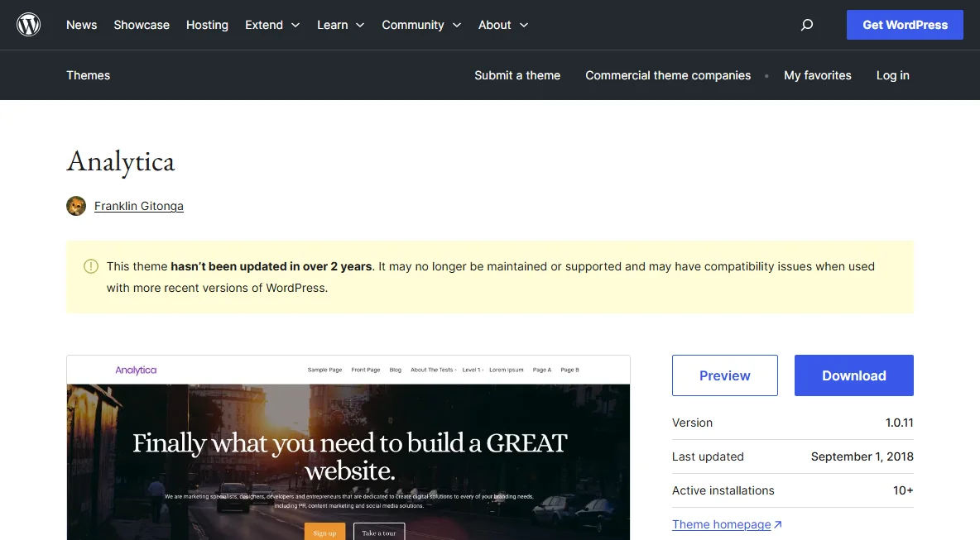Click the WordPress logo icon
Image resolution: width=980 pixels, height=540 pixels.
pyautogui.click(x=28, y=25)
